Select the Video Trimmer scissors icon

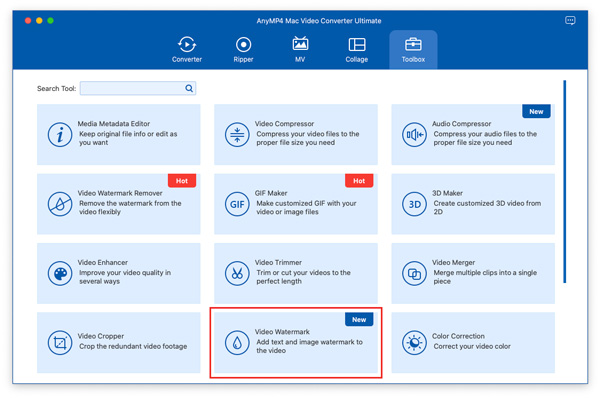[x=237, y=273]
